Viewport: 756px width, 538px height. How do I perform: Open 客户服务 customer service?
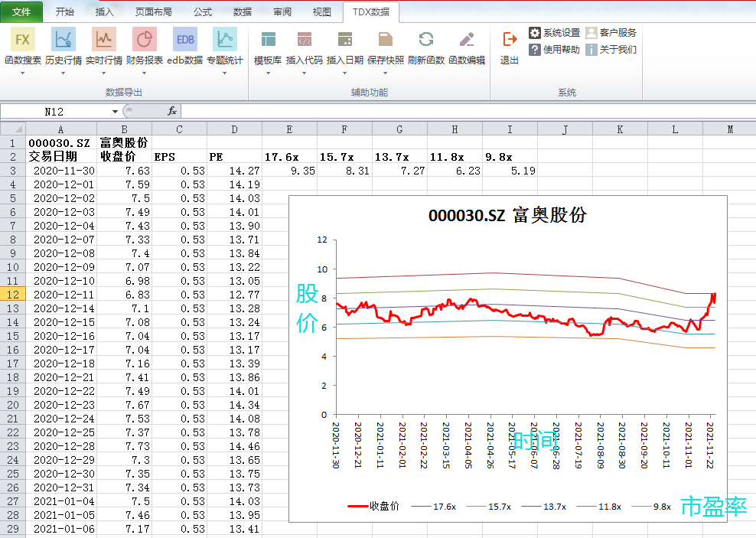point(611,33)
